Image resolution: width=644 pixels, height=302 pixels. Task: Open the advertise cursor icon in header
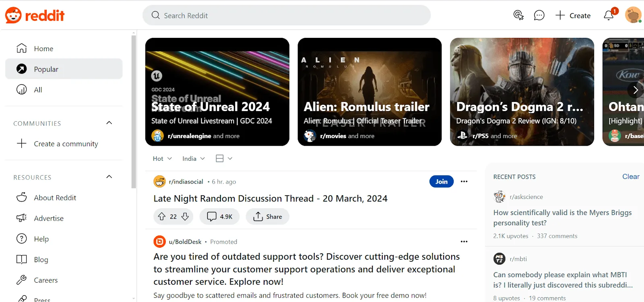coord(518,15)
